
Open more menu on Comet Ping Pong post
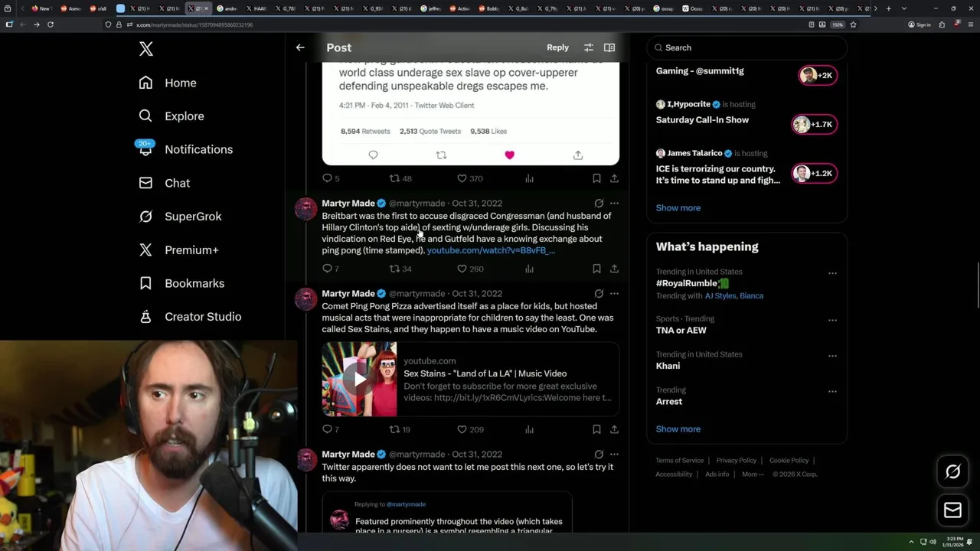click(614, 294)
